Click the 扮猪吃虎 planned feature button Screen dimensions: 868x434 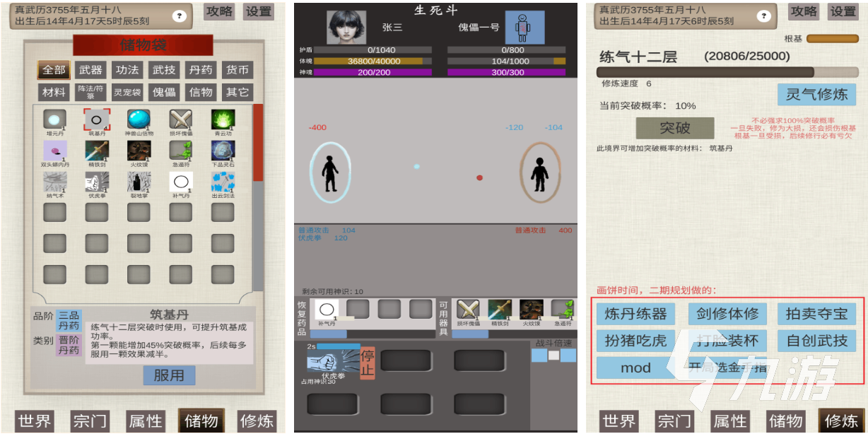tap(635, 341)
